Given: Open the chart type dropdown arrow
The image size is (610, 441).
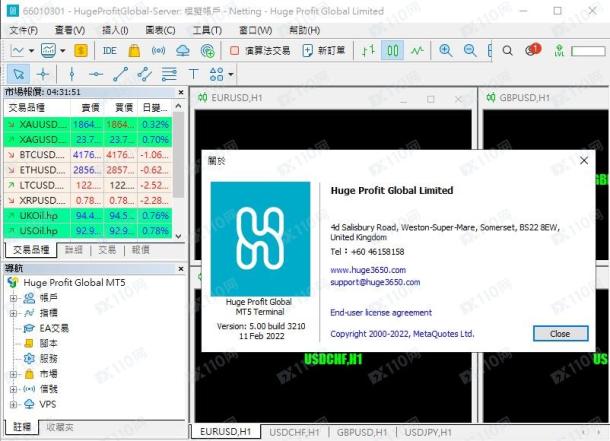Looking at the screenshot, I should pos(32,51).
